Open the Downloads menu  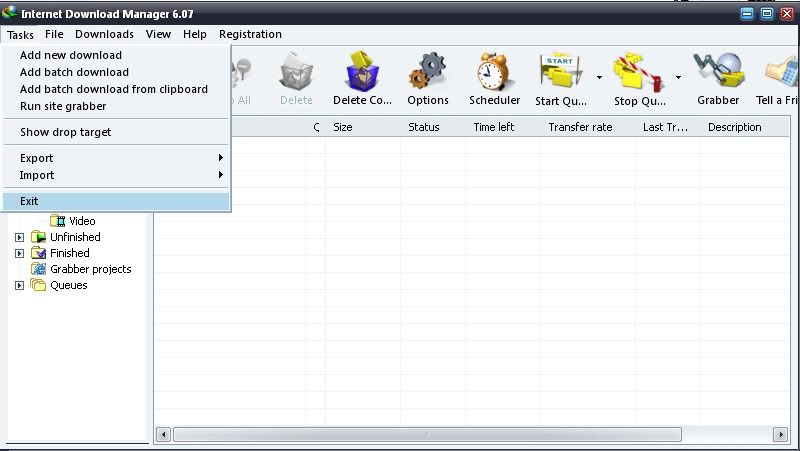click(x=104, y=34)
